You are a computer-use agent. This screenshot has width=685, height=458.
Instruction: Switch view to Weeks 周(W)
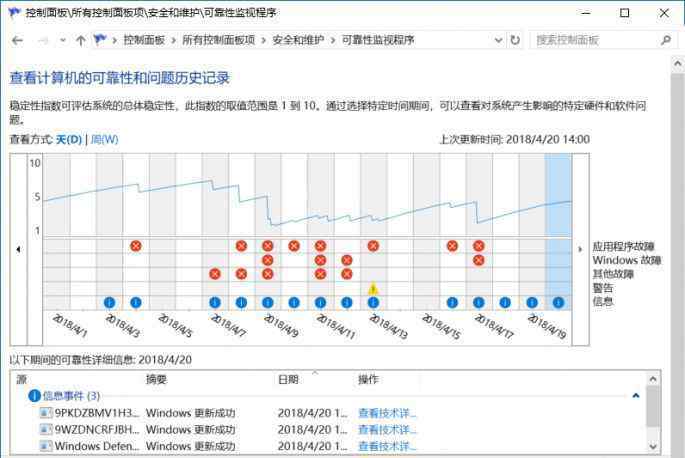(104, 139)
